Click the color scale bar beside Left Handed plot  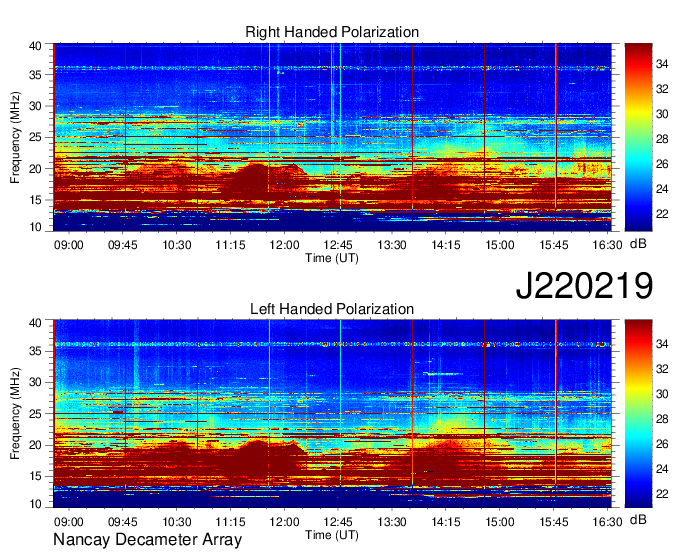638,414
